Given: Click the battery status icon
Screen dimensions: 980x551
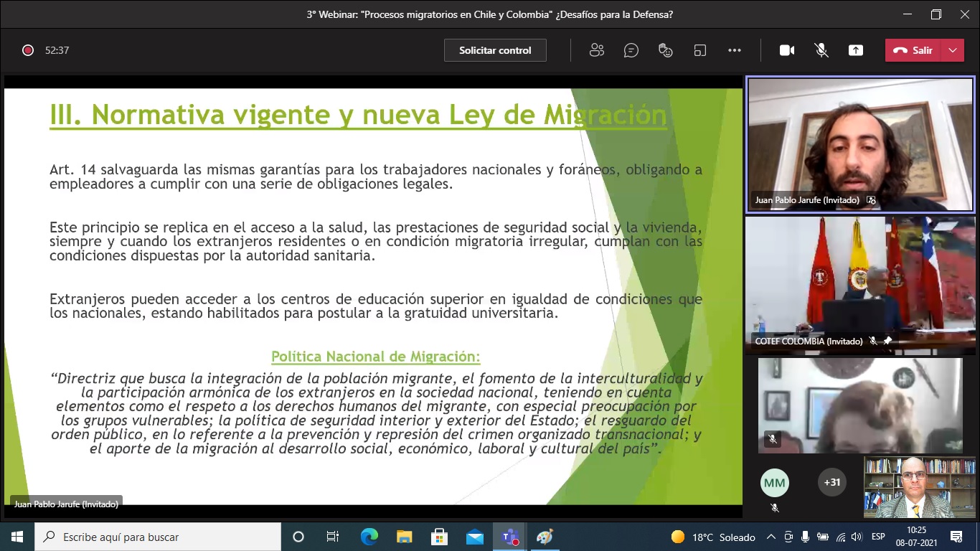Looking at the screenshot, I should [x=823, y=537].
